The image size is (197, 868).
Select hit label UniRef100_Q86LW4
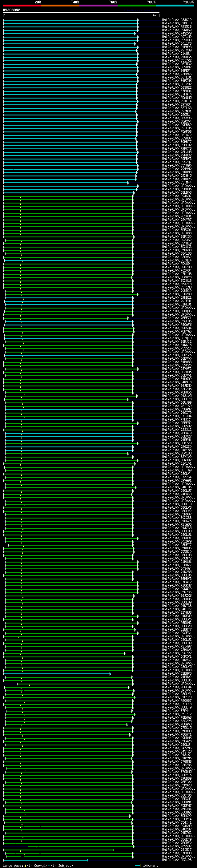tap(177, 687)
